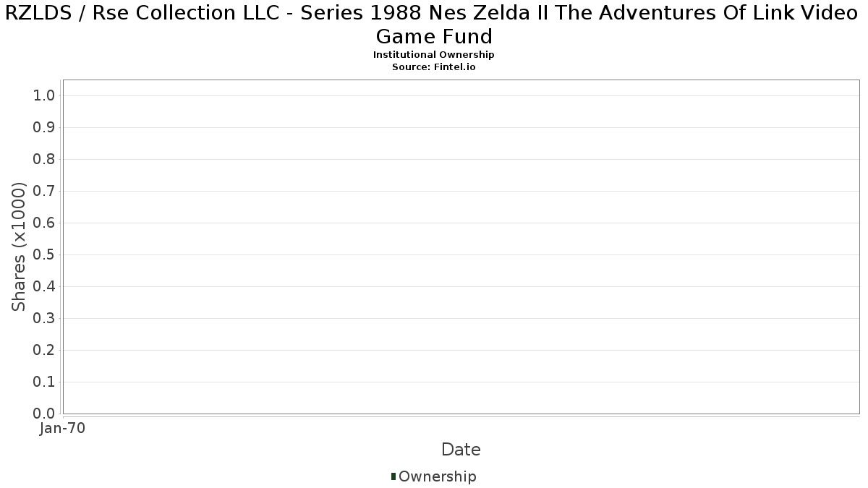Viewport: 868px width, 488px height.
Task: Click the 0.5 y-axis tick label
Action: (44, 255)
